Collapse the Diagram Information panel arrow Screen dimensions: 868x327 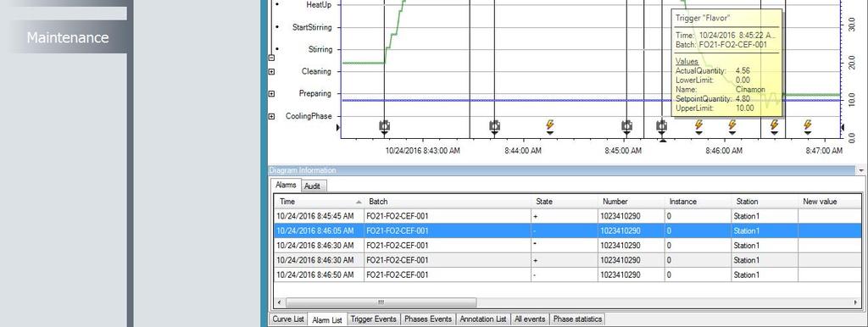pyautogui.click(x=861, y=171)
